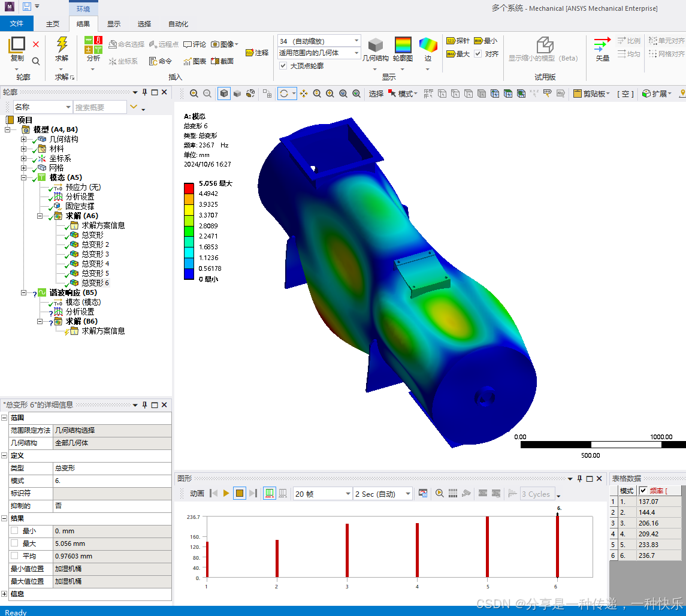Select 总变形 3 in the outline tree
Viewport: 686px width, 616px height.
click(95, 254)
